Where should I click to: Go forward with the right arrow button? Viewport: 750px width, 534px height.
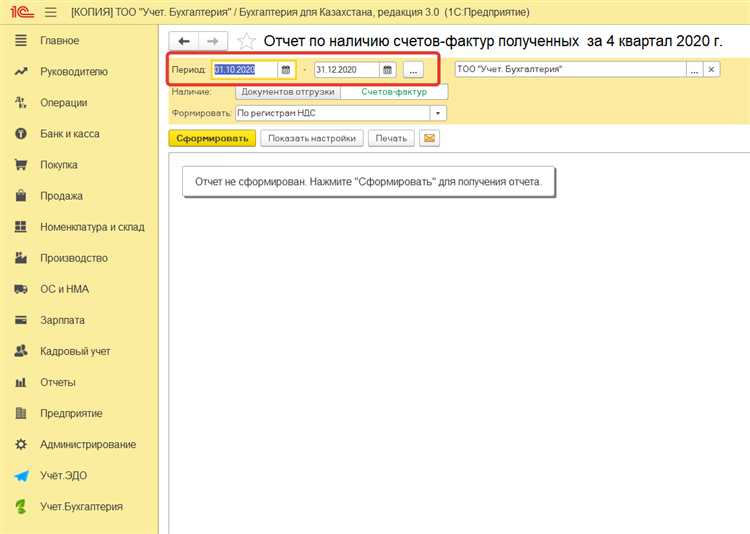point(213,41)
